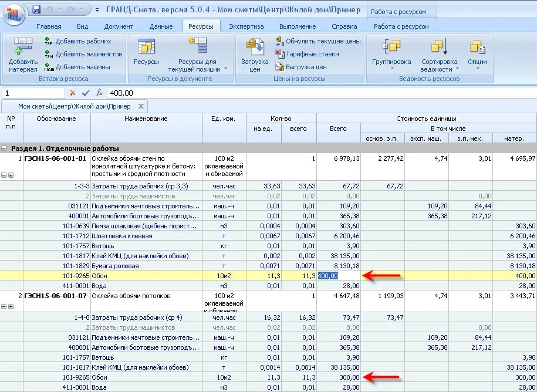Click the edited cell with 400,00 selected
The height and width of the screenshot is (392, 537).
tap(339, 276)
